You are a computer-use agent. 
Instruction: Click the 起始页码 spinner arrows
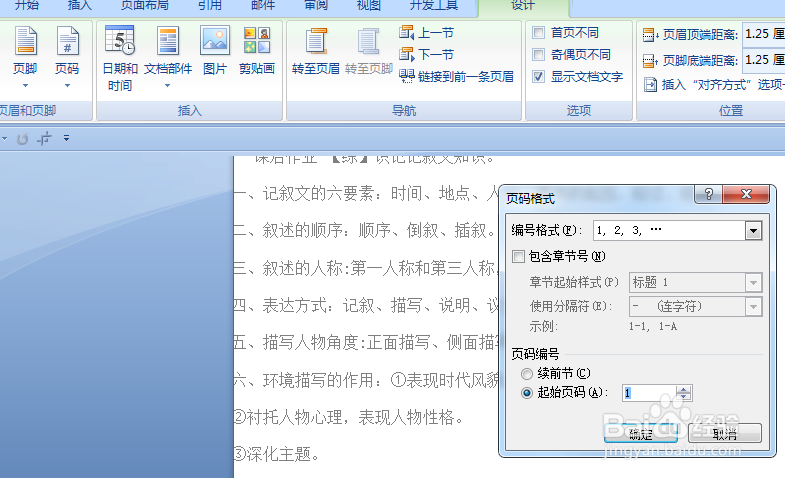pyautogui.click(x=683, y=393)
